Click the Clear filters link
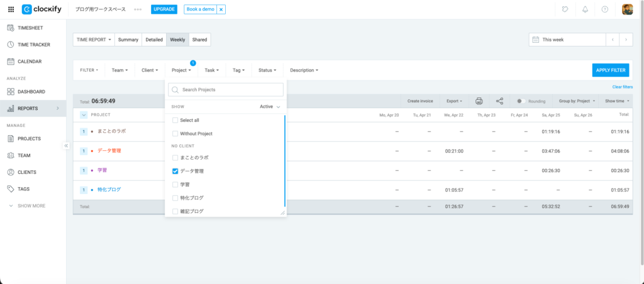This screenshot has height=284, width=644. (x=622, y=87)
